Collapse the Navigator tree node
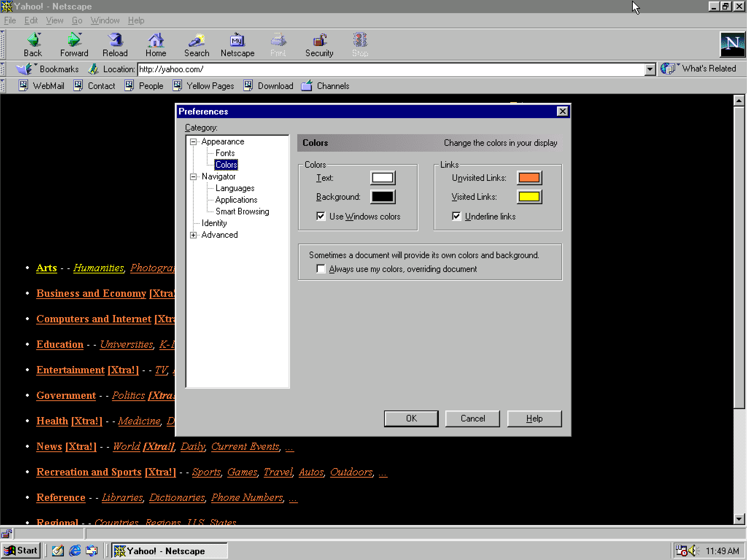This screenshot has height=560, width=747. 193,177
